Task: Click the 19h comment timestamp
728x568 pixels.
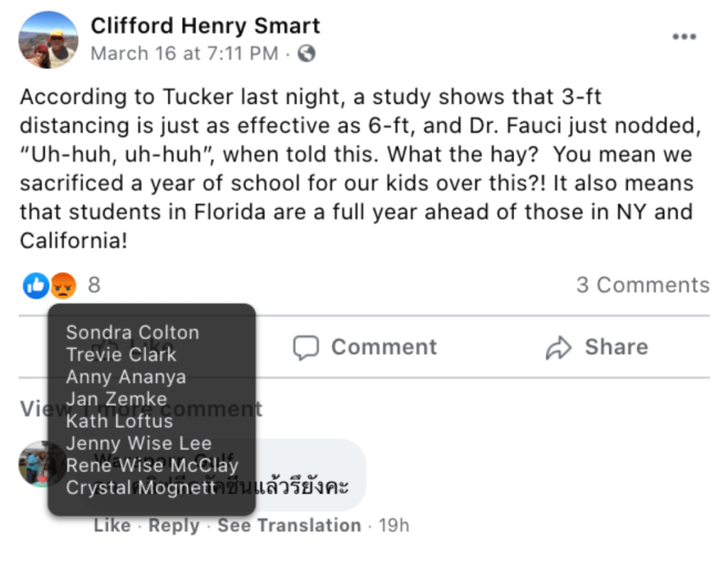Action: tap(395, 525)
